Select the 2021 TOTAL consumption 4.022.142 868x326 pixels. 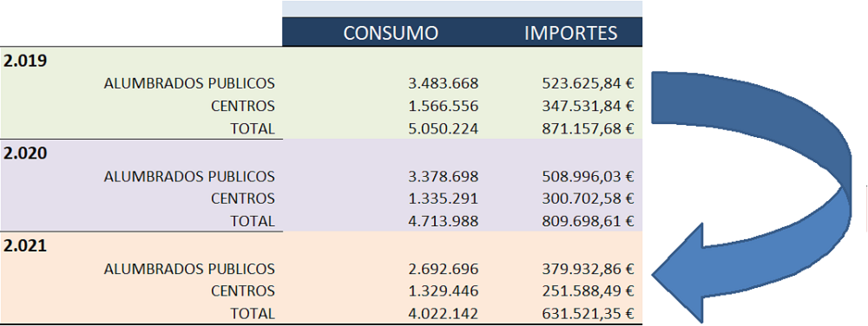tap(443, 314)
